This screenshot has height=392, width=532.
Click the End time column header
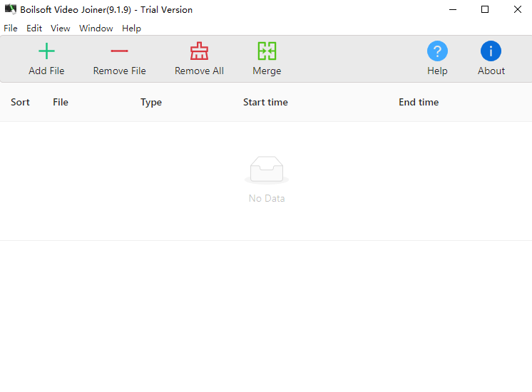click(419, 102)
